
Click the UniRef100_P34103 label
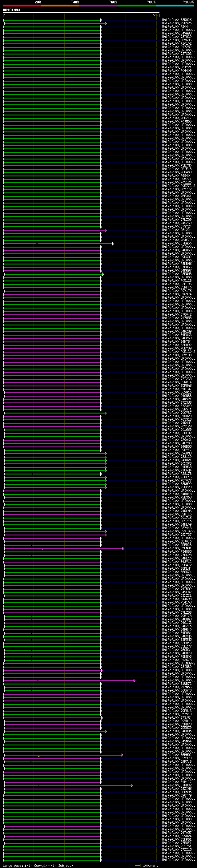tap(177, 603)
